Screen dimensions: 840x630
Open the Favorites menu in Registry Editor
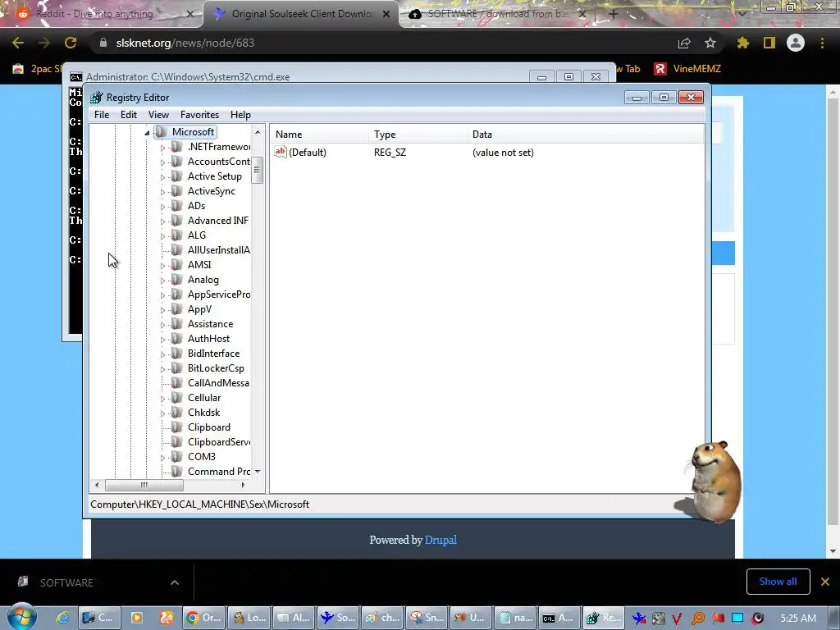199,115
